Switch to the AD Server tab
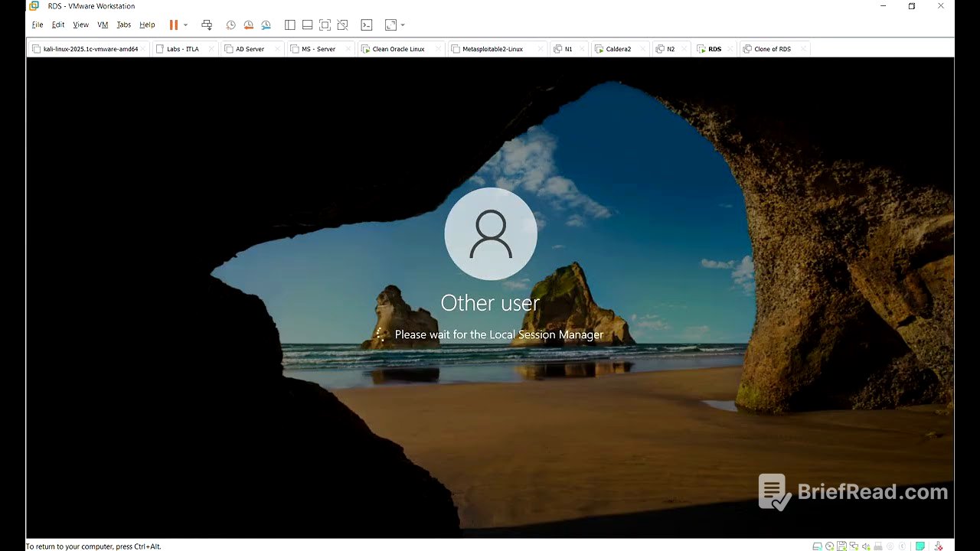The width and height of the screenshot is (980, 551). tap(250, 49)
